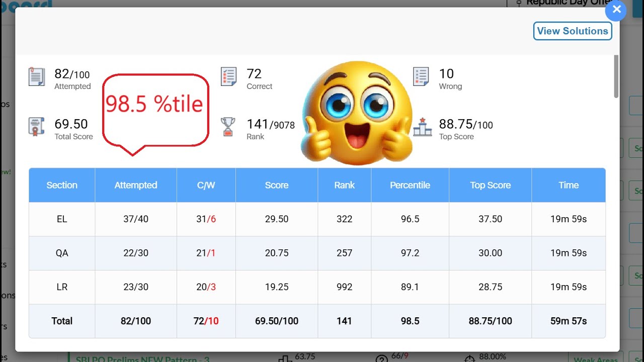Click the Wrong answers list icon
644x362 pixels.
[421, 76]
